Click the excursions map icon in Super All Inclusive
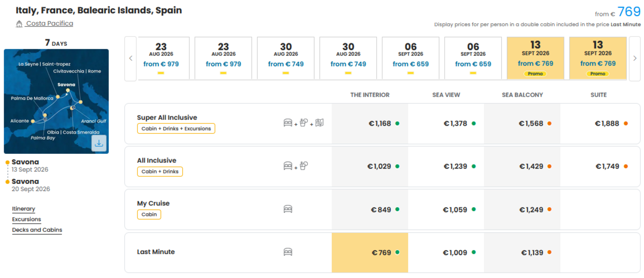 click(320, 123)
